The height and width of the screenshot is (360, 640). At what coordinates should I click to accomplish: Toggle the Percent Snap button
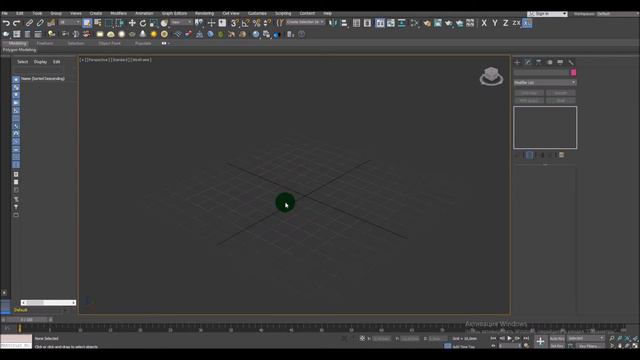(x=256, y=23)
